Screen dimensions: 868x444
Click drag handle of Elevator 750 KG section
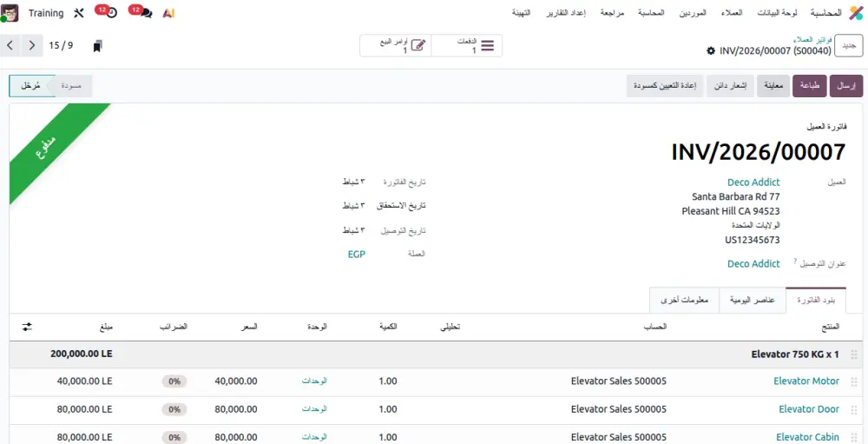click(x=853, y=355)
